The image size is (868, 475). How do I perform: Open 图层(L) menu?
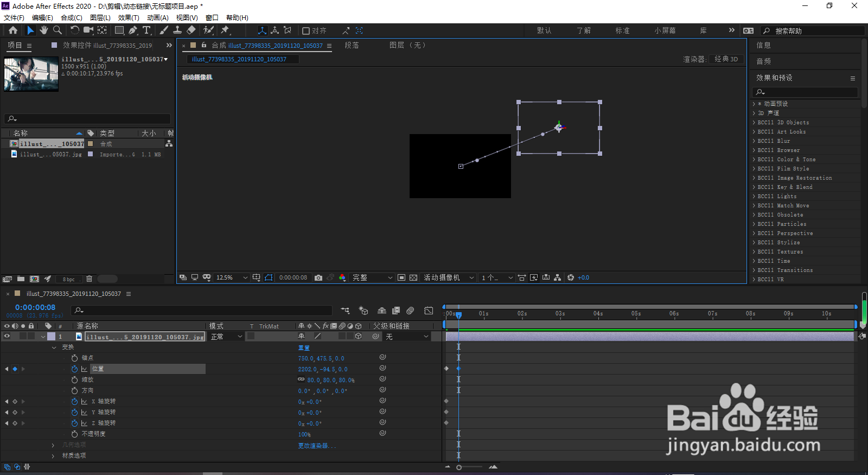point(100,18)
